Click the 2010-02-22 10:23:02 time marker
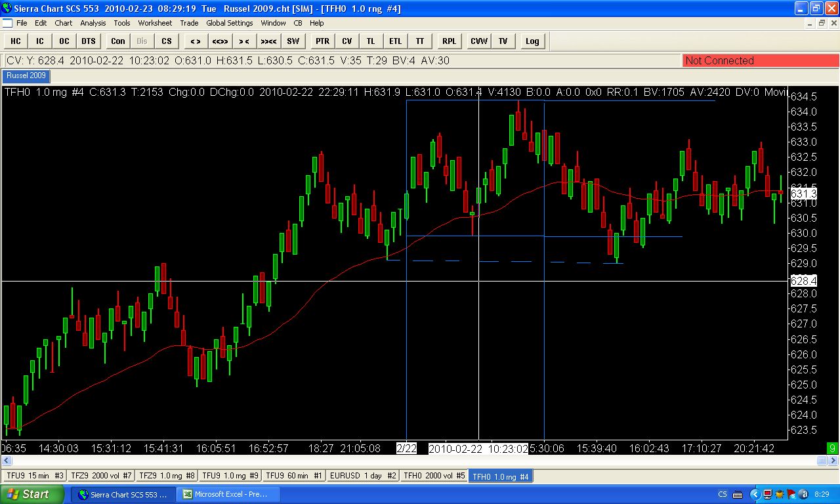 coord(478,448)
